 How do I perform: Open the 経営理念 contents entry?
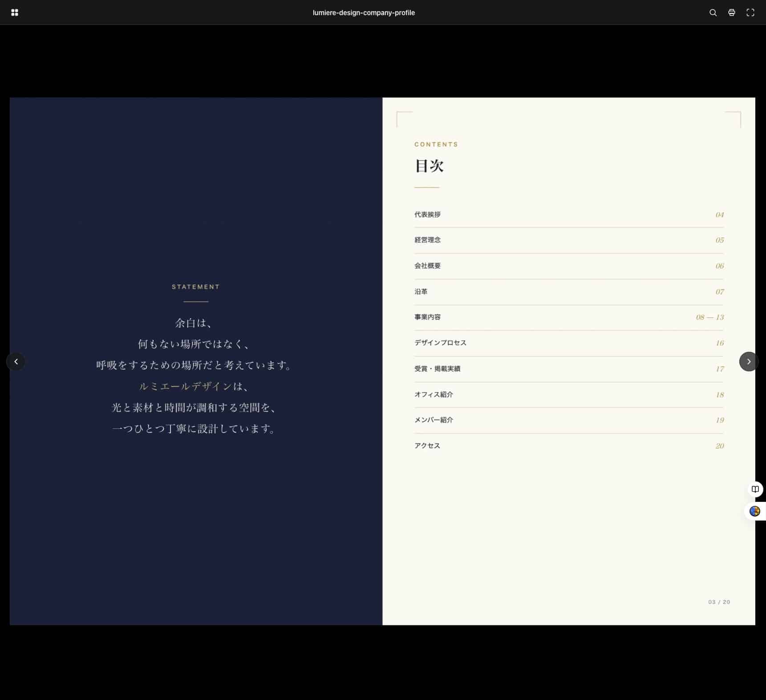(569, 240)
